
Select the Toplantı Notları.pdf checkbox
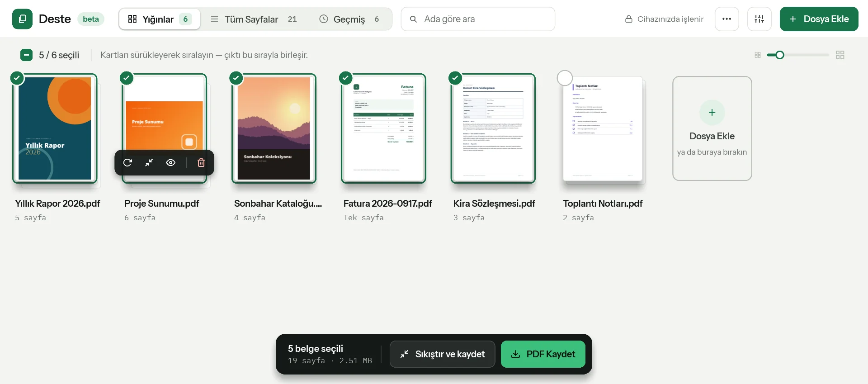tap(565, 78)
